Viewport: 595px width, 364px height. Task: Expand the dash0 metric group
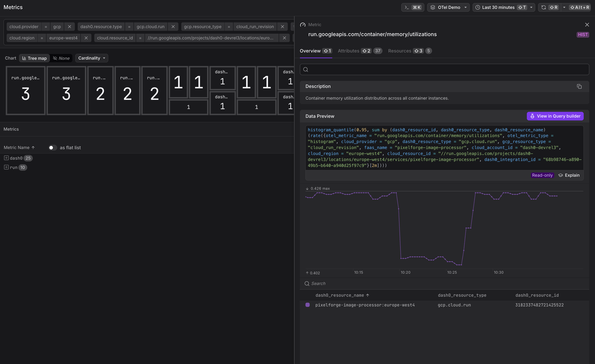(6, 158)
